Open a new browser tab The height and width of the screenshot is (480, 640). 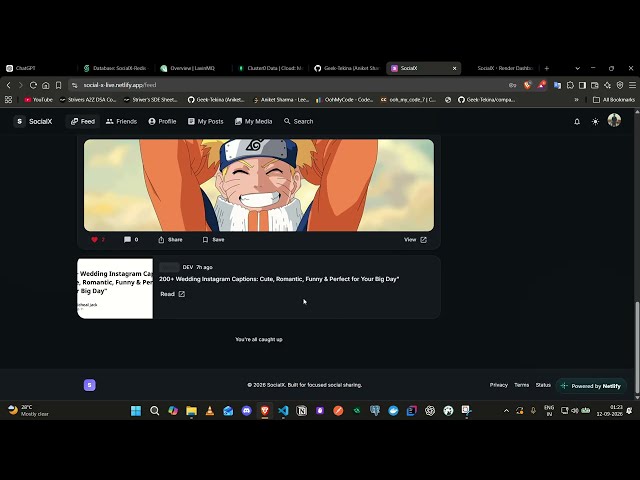point(547,68)
